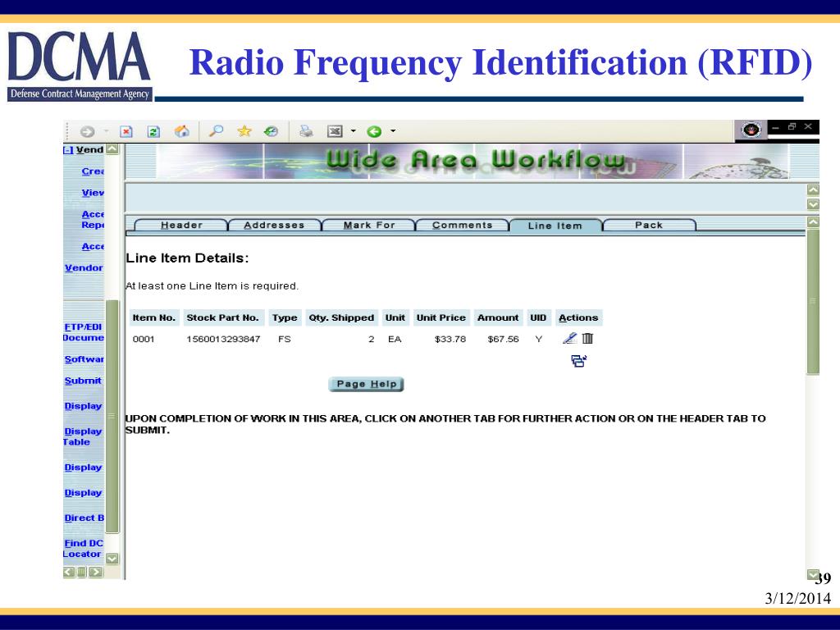Click Item No. 0001 cell
The height and width of the screenshot is (630, 840).
pyautogui.click(x=143, y=339)
